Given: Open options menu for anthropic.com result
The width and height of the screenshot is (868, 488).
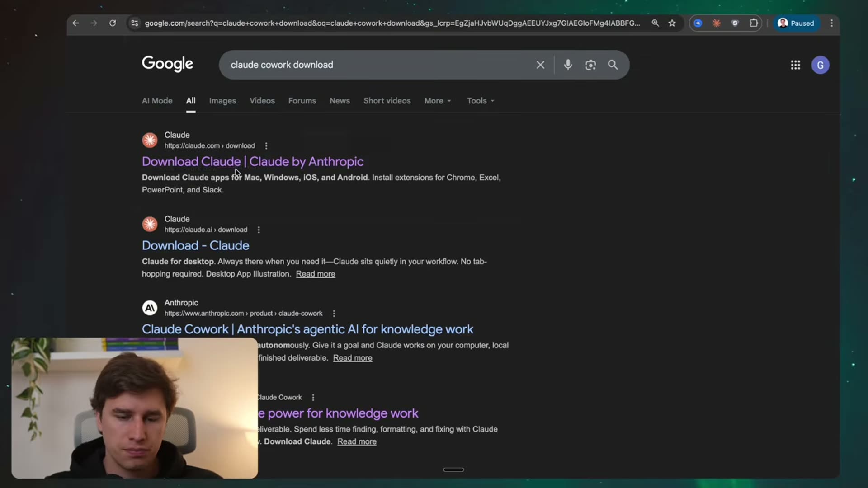Looking at the screenshot, I should [334, 314].
